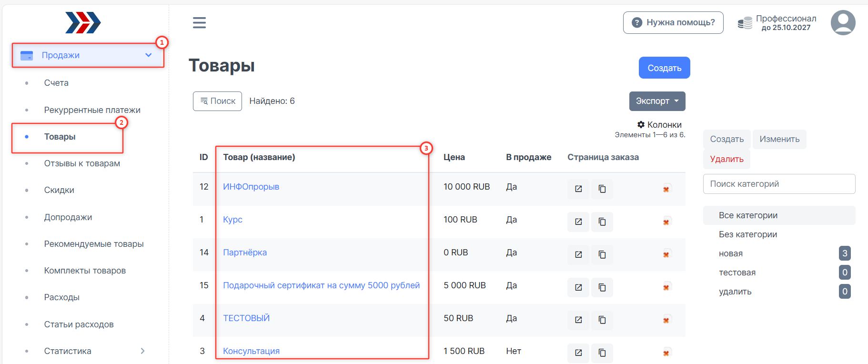Select the новая category

[730, 253]
